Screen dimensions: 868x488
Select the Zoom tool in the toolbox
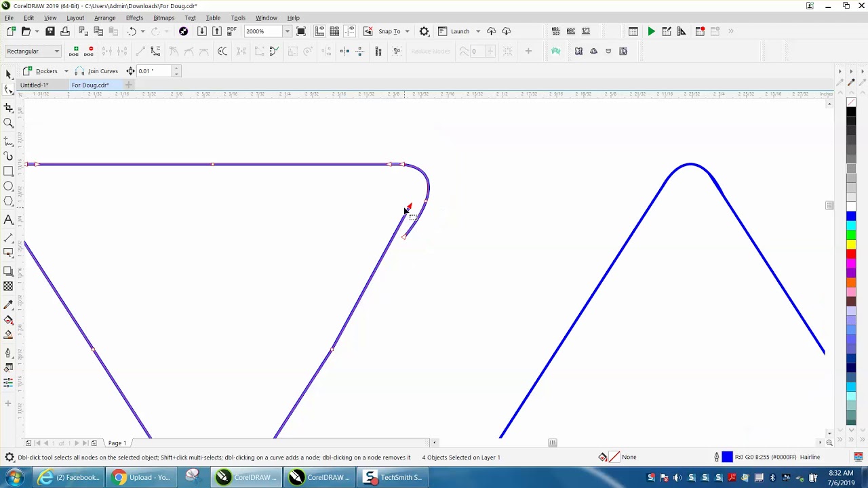pos(9,123)
